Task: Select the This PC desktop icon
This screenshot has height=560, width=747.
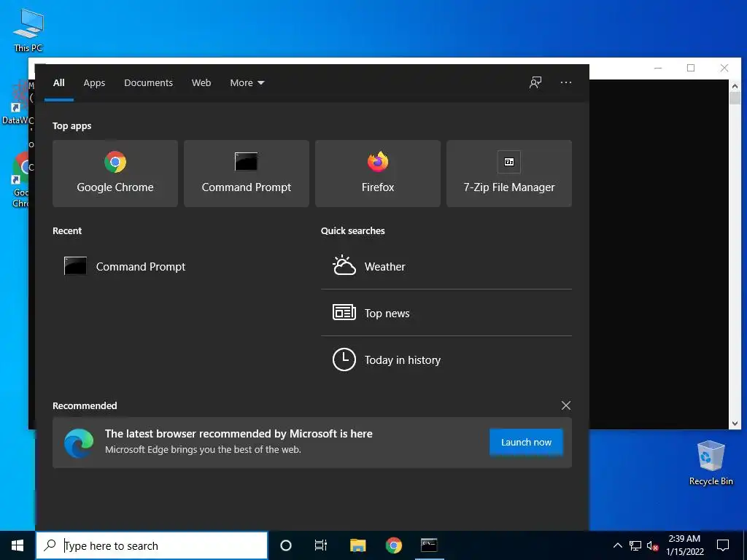Action: (x=28, y=31)
